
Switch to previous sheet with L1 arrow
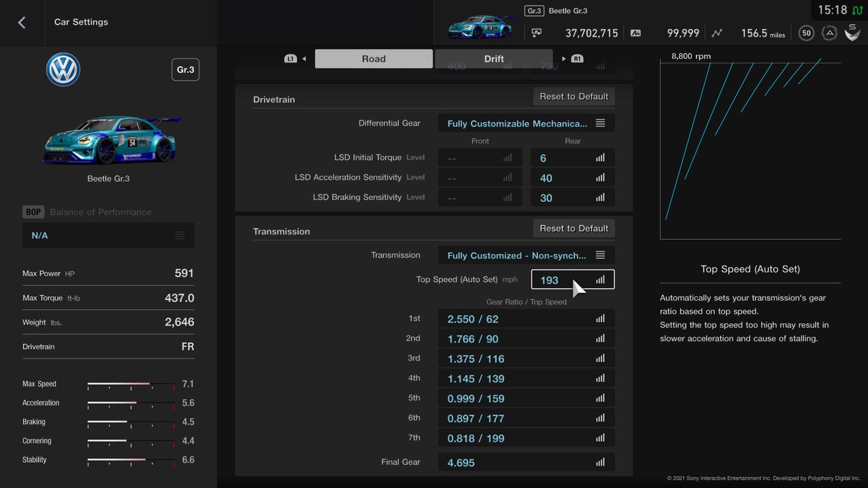[x=295, y=59]
